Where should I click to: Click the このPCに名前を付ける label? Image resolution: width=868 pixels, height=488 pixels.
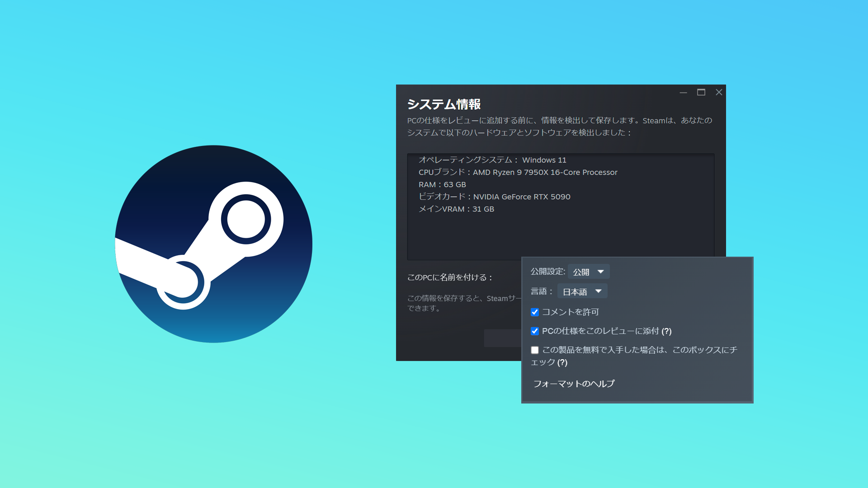[x=450, y=277]
